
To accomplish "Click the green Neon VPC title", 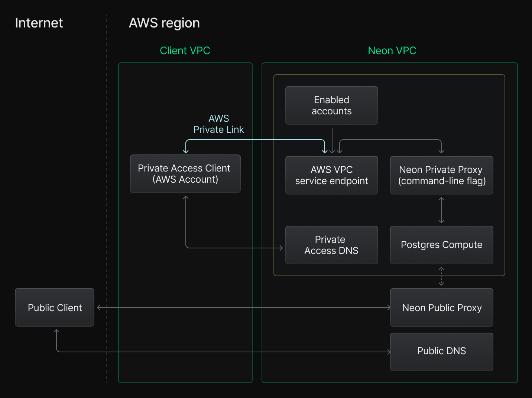I will click(392, 50).
